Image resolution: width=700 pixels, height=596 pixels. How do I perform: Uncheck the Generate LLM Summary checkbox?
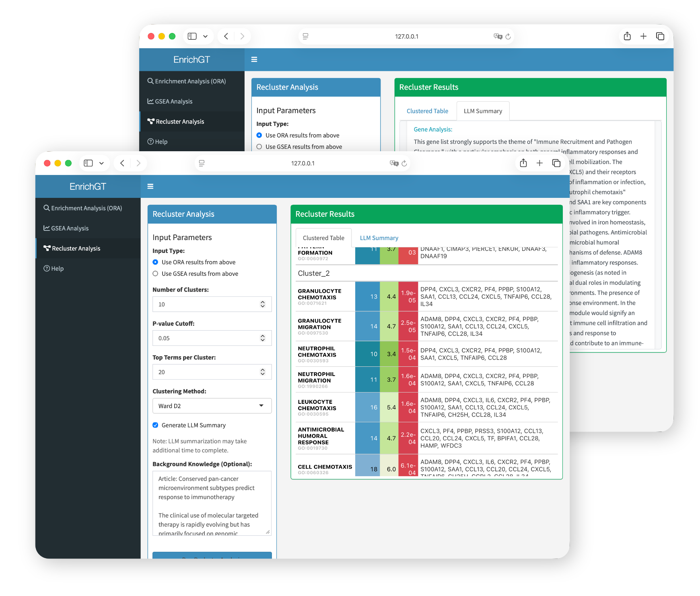(x=155, y=425)
